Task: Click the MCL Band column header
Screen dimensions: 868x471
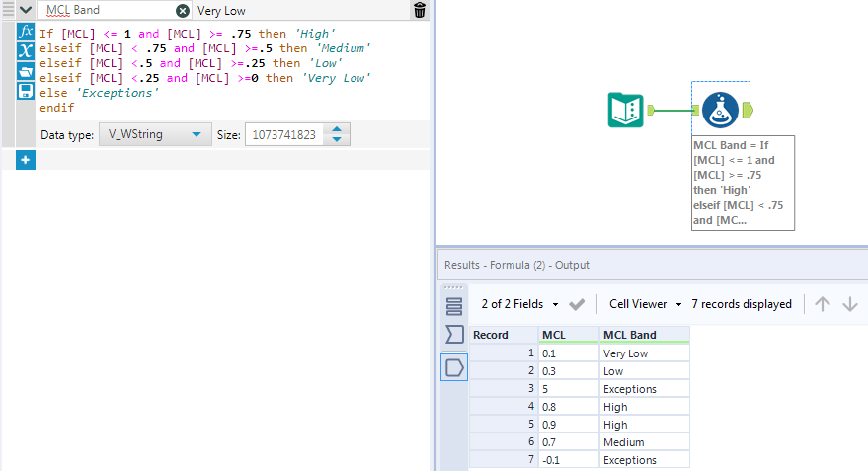Action: click(x=645, y=335)
